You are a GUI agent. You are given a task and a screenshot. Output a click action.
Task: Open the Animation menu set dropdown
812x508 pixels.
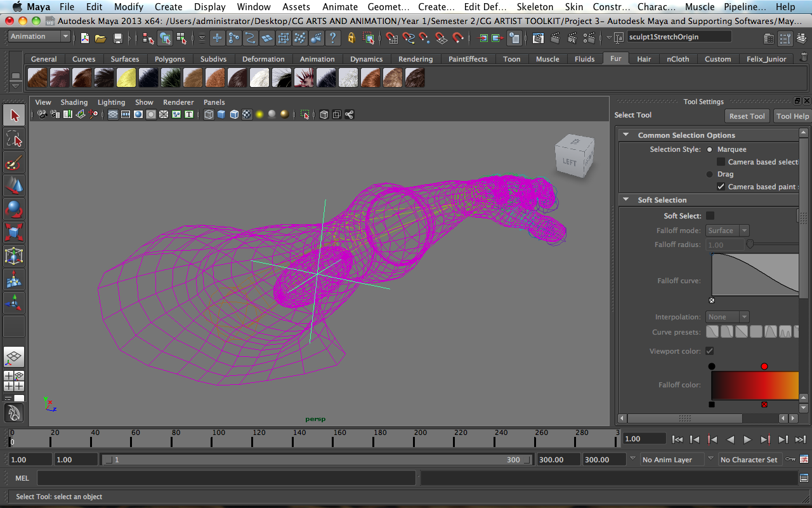[x=39, y=37]
